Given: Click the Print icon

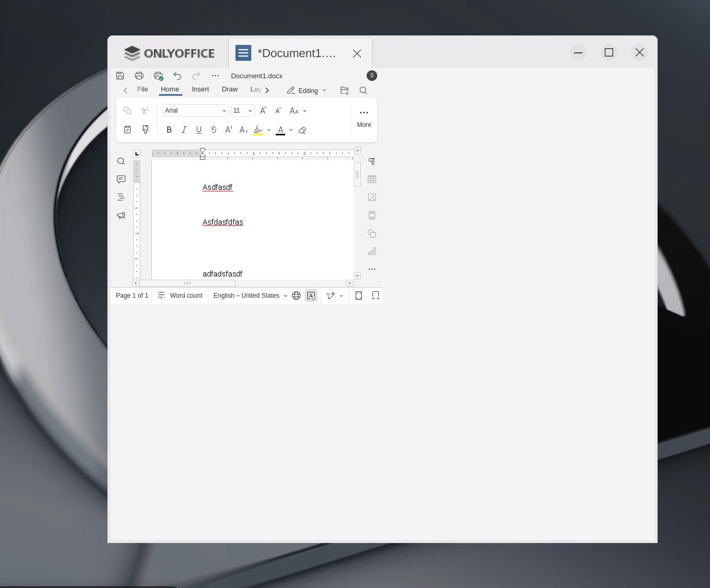Looking at the screenshot, I should coord(139,76).
